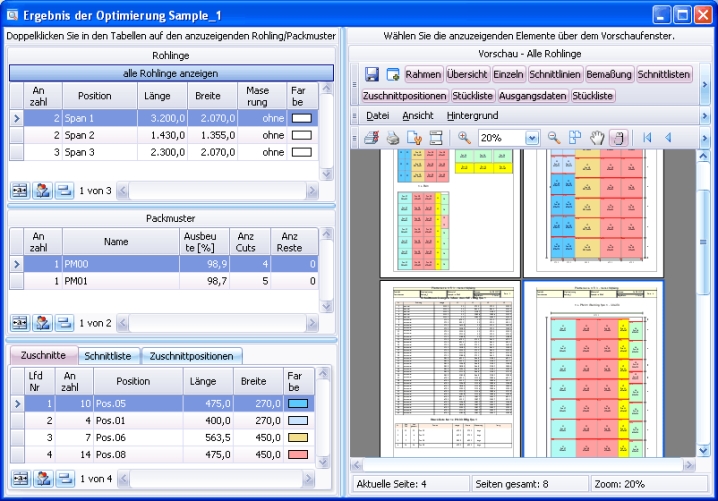Click the Übersicht button
This screenshot has height=501, width=718.
click(467, 74)
